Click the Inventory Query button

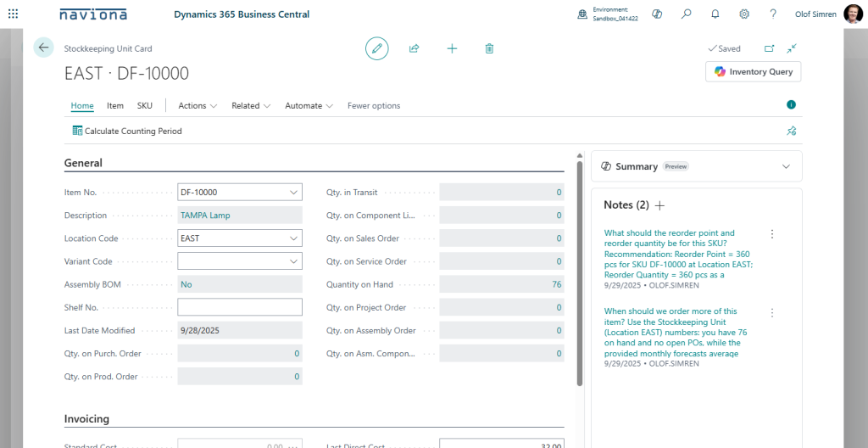coord(753,72)
